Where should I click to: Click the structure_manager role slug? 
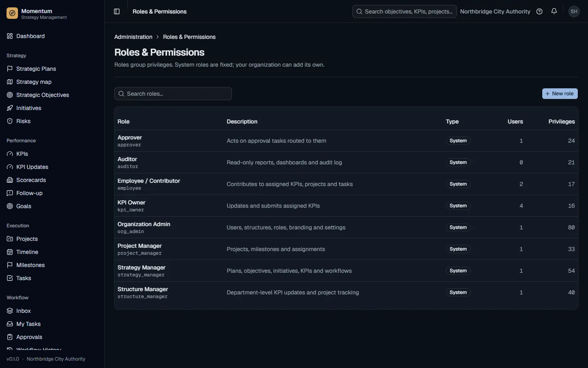point(143,296)
